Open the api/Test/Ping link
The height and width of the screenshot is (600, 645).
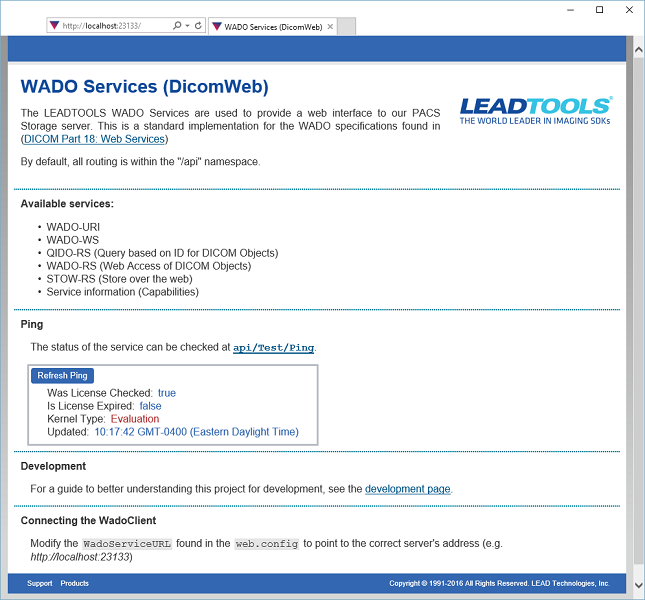click(x=274, y=347)
